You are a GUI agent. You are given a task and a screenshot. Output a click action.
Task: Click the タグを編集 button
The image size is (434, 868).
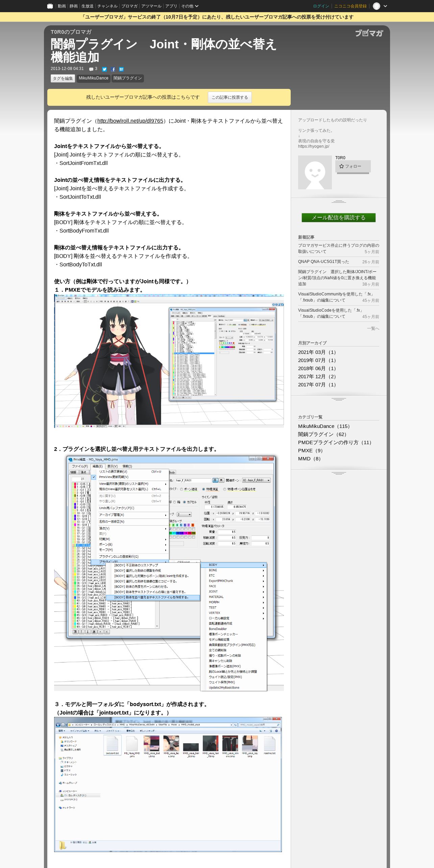pyautogui.click(x=63, y=78)
